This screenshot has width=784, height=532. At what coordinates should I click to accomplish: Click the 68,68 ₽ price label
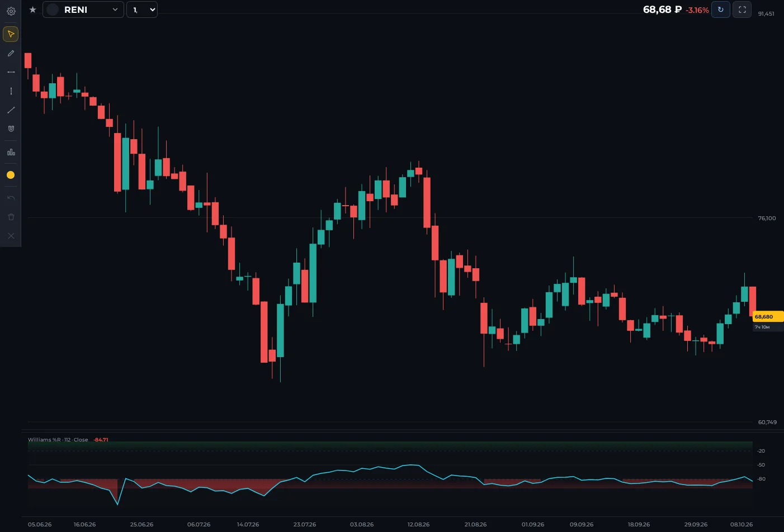click(x=662, y=9)
